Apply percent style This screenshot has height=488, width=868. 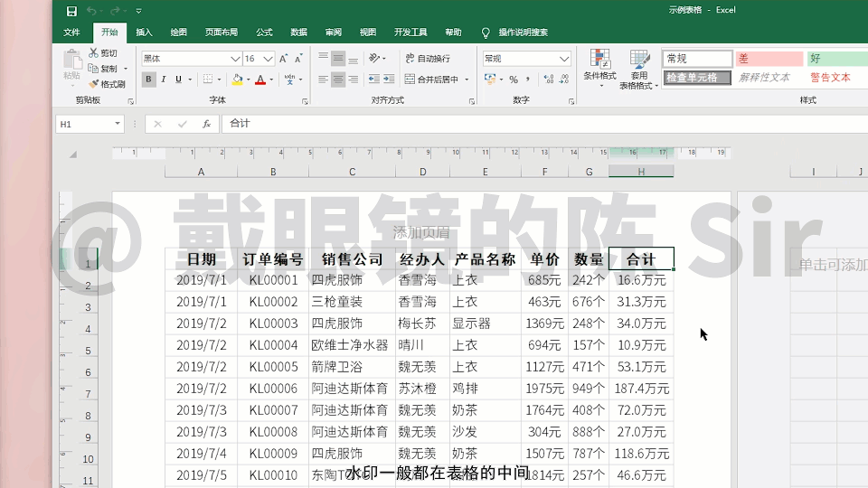pyautogui.click(x=514, y=80)
